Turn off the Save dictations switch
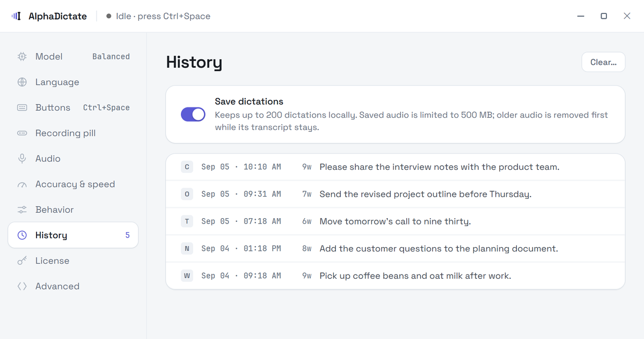 pyautogui.click(x=193, y=114)
